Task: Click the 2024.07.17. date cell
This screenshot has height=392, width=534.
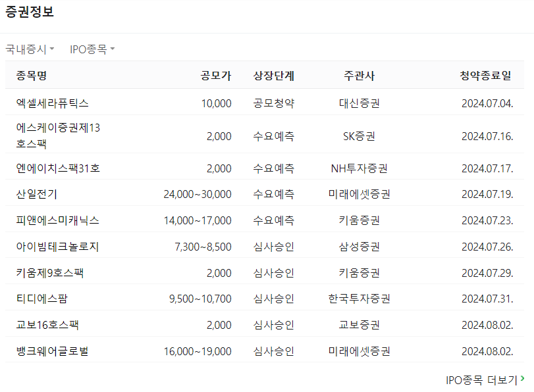Action: pos(487,168)
